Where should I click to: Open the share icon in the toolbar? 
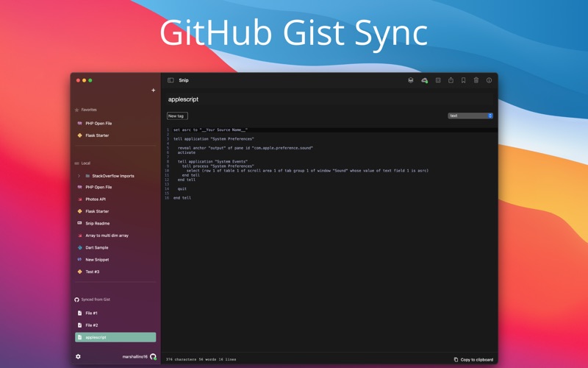pos(451,80)
